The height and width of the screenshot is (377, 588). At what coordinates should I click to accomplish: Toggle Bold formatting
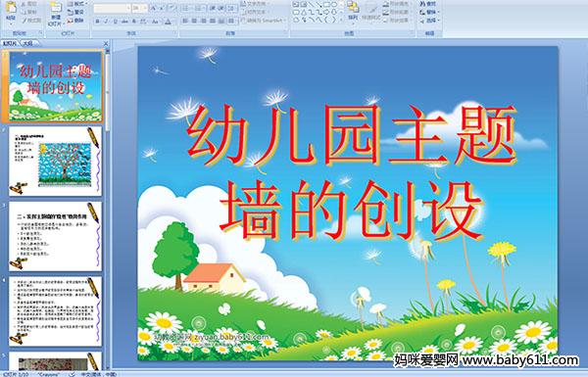97,22
